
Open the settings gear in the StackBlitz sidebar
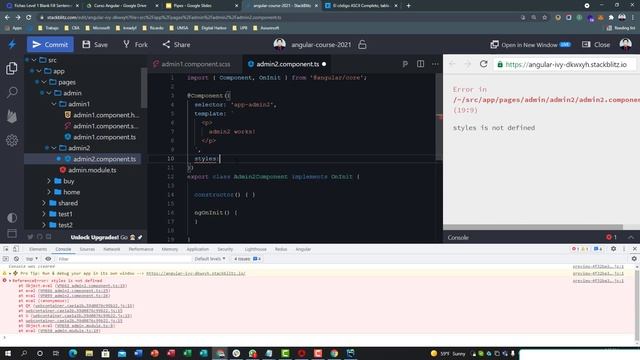coord(12,140)
